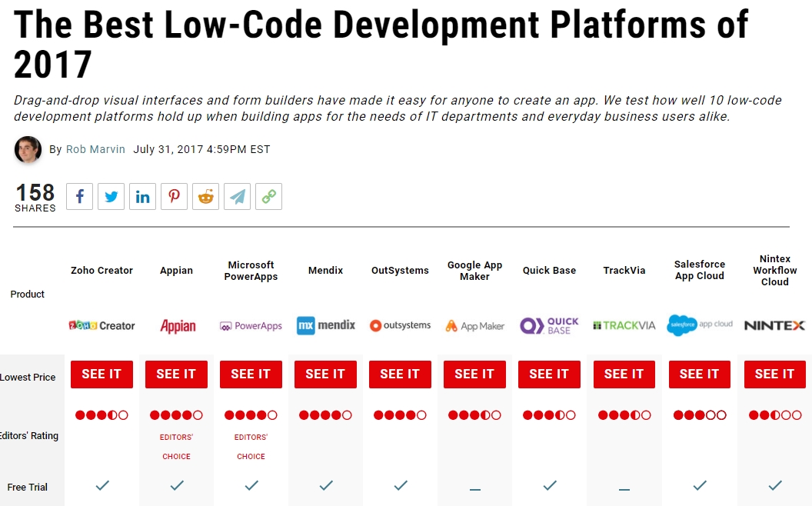Open Nintex Workflow Cloud product name
Viewport: 812px width, 506px height.
[775, 271]
